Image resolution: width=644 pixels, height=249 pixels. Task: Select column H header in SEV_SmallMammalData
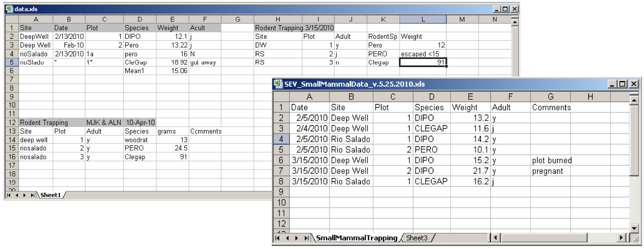point(590,96)
